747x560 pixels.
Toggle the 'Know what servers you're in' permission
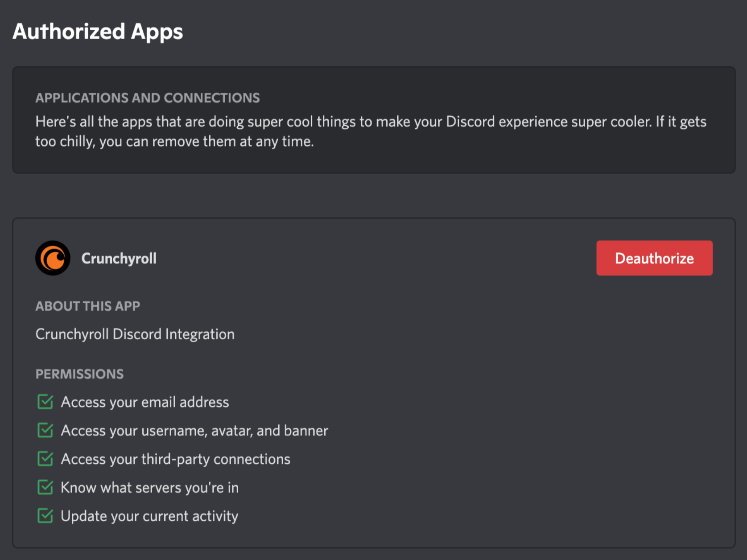point(149,487)
